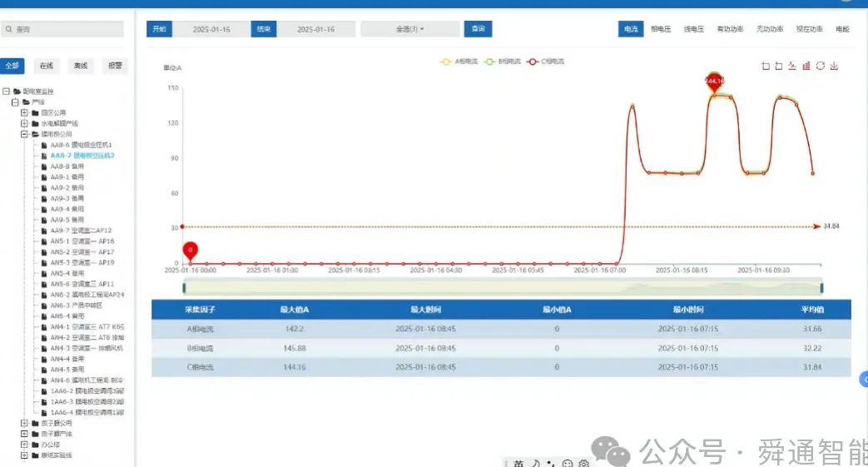The image size is (868, 467).
Task: Click the 32.22 average value cell
Action: pos(812,349)
